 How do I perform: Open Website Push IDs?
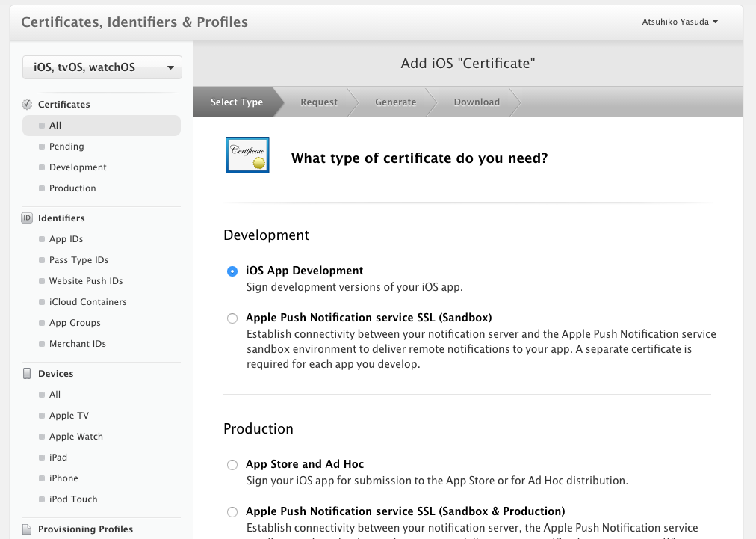86,281
